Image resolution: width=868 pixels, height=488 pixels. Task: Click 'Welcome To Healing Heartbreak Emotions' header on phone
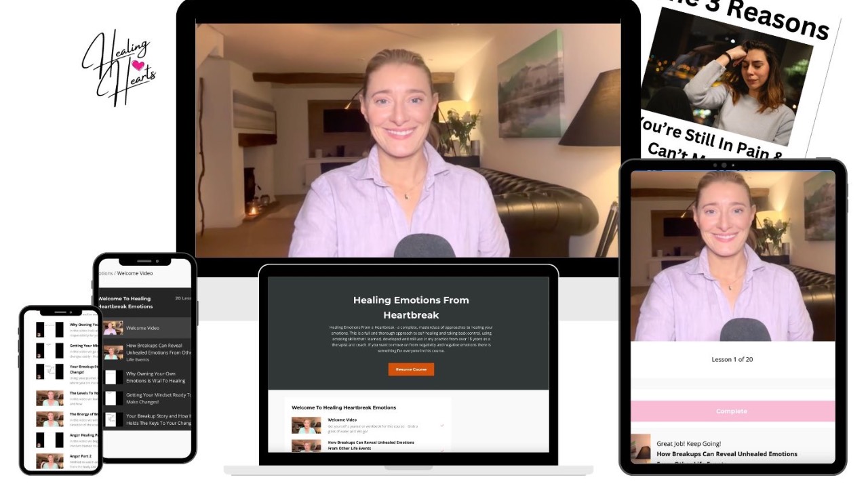coord(125,302)
